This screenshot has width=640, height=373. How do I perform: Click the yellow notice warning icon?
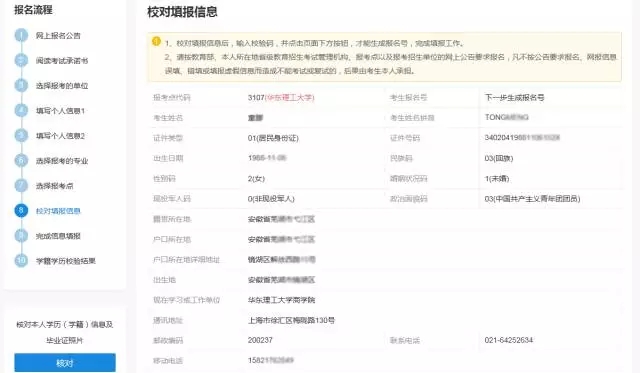coord(156,41)
